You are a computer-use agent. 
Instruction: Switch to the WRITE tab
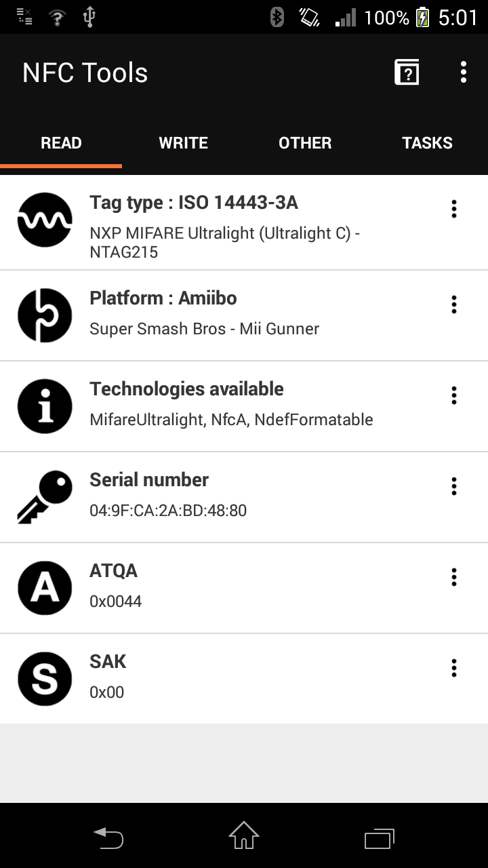(x=183, y=143)
